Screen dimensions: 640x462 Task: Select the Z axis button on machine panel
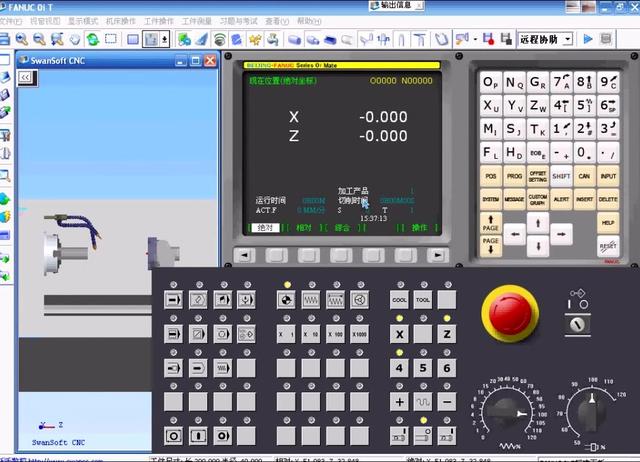pyautogui.click(x=447, y=334)
